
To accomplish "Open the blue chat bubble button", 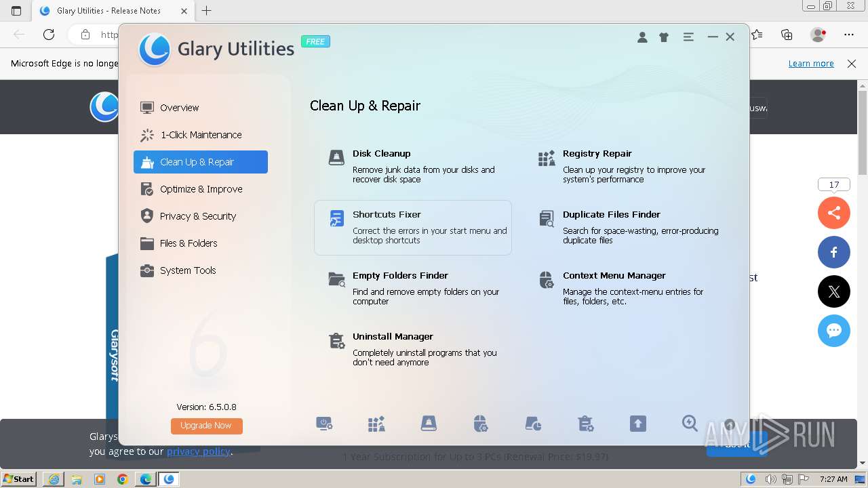I will pyautogui.click(x=834, y=331).
